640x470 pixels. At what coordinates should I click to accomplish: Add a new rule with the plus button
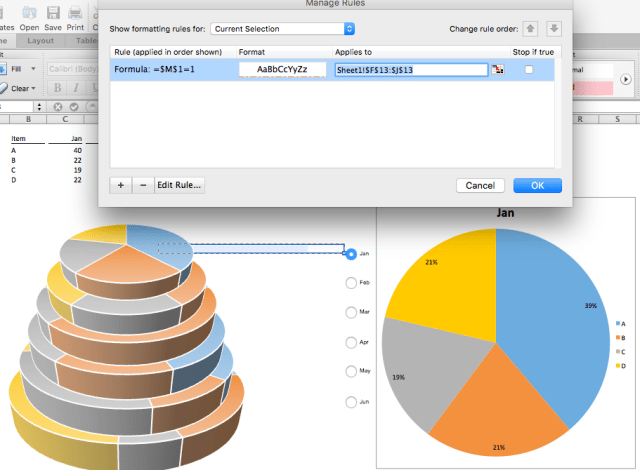pyautogui.click(x=120, y=185)
